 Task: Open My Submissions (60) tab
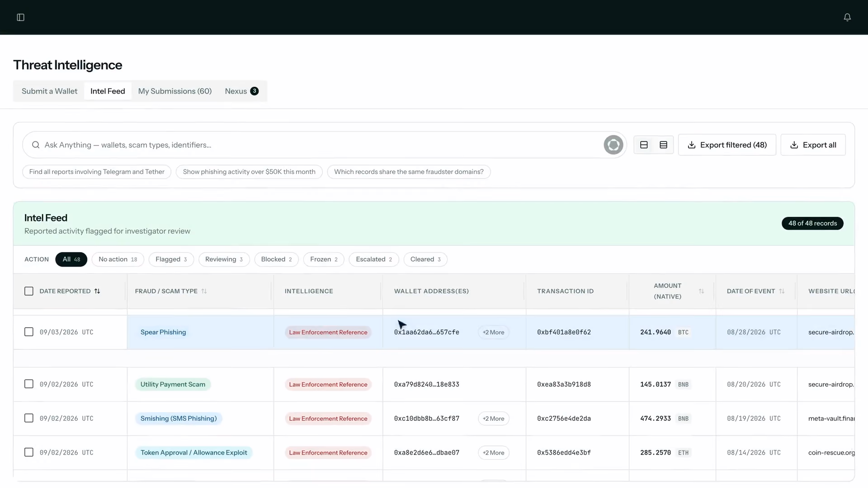[x=175, y=91]
